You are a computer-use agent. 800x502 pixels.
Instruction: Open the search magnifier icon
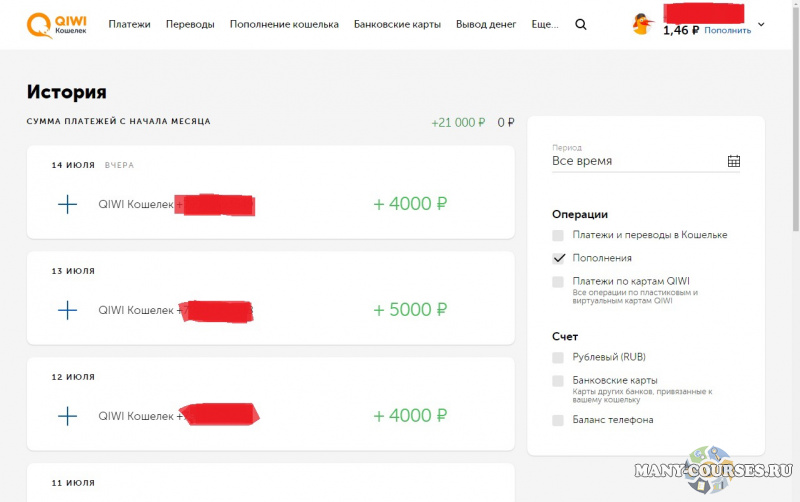(581, 24)
